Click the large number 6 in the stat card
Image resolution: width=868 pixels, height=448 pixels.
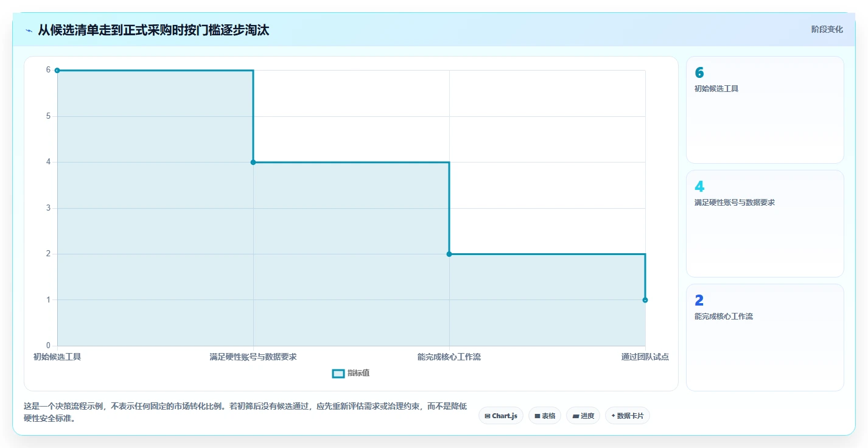coord(699,73)
